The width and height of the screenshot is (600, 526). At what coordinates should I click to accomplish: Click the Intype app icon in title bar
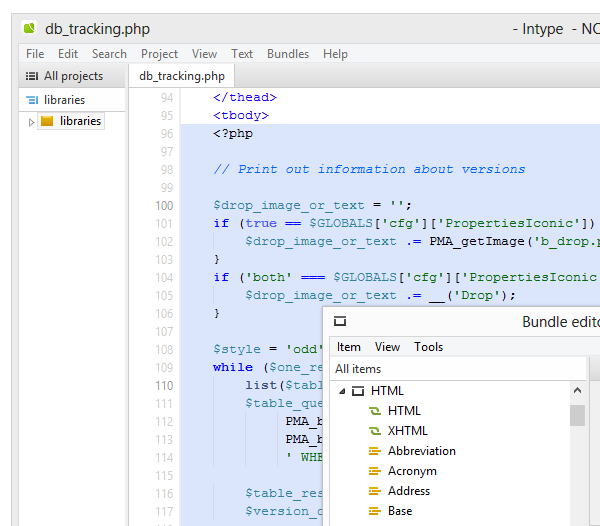29,29
